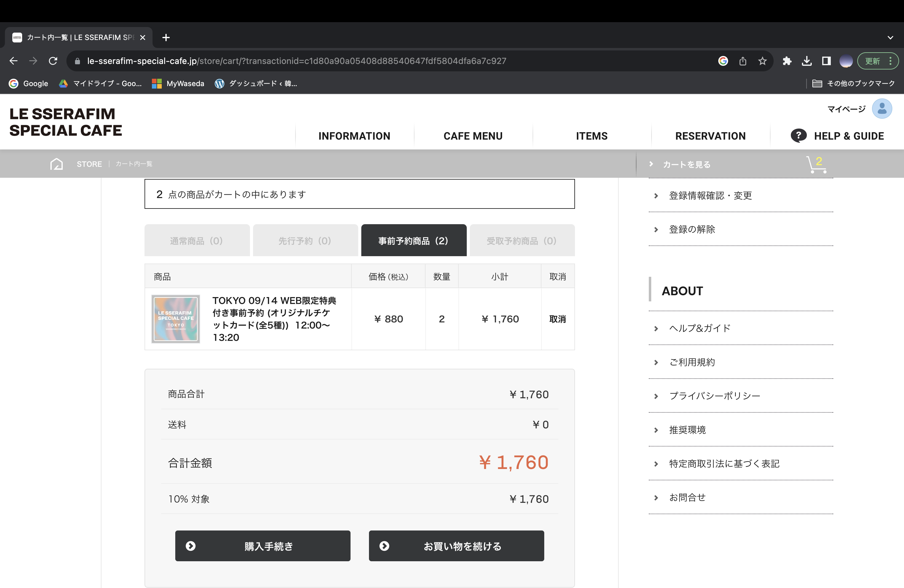Open the Chrome three-dot menu next to 更新

tap(890, 61)
